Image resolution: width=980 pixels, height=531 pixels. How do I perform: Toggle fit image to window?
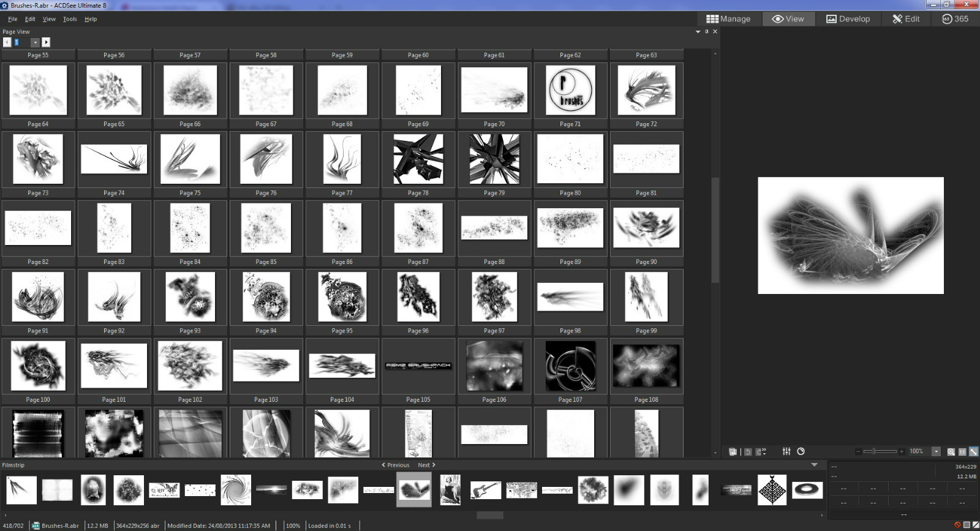[973, 451]
